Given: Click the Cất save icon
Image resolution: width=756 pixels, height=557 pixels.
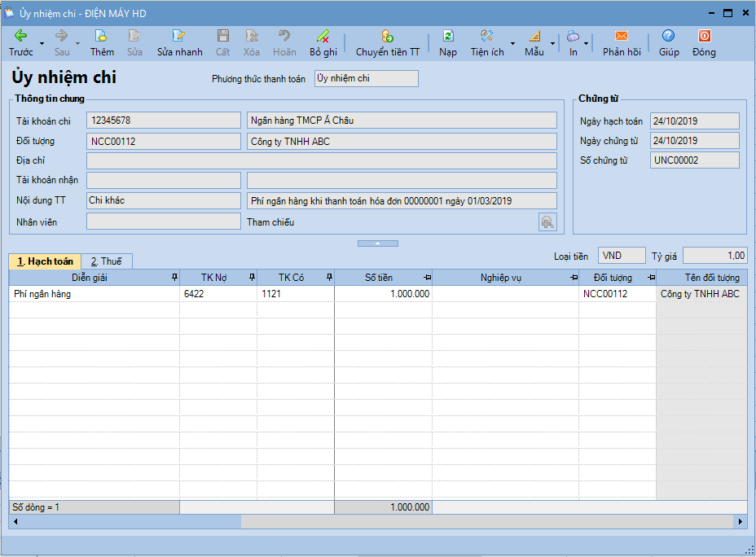Looking at the screenshot, I should (x=222, y=36).
